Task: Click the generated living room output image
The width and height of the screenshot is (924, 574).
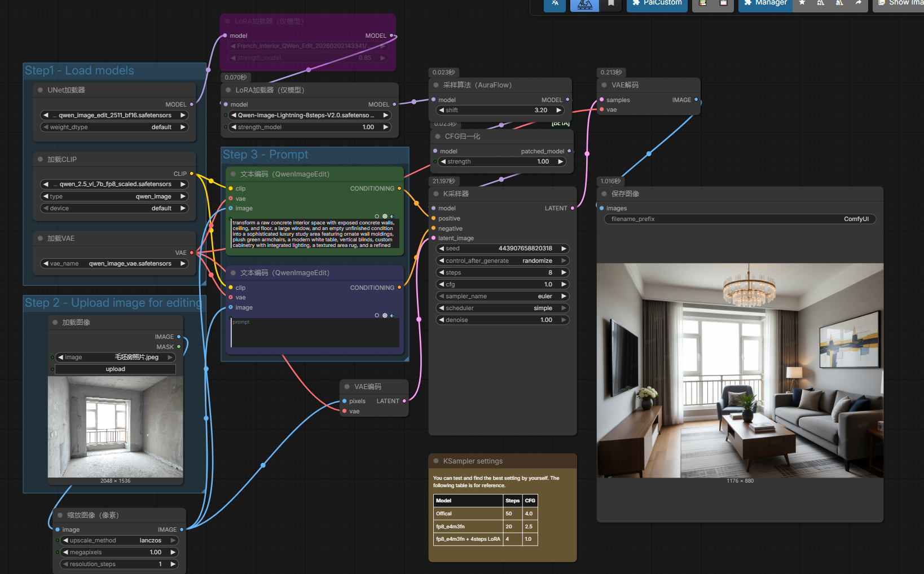Action: [740, 370]
